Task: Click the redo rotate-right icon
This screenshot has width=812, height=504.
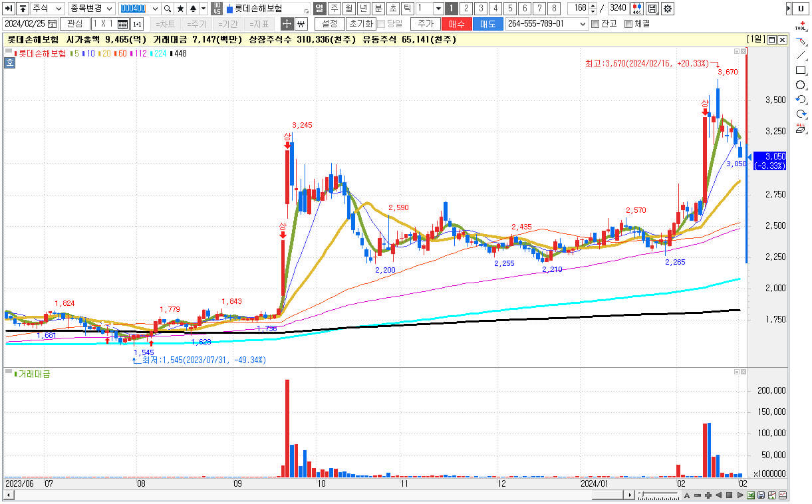Action: (x=801, y=114)
